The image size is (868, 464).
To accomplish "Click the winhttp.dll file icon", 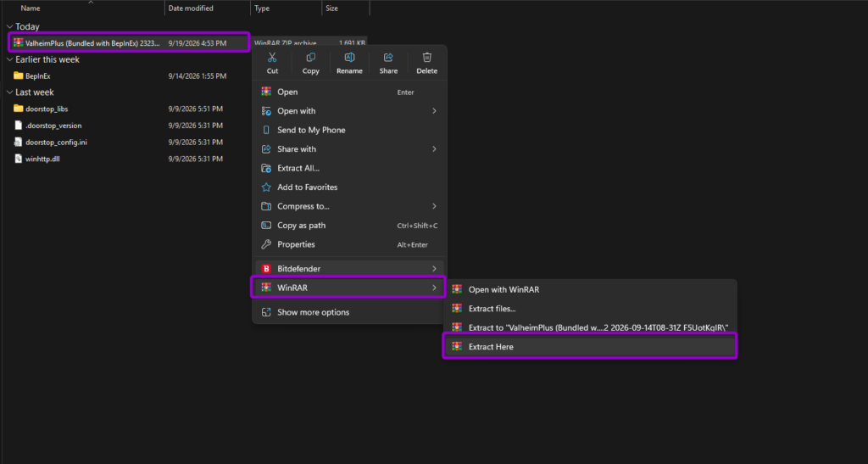I will pyautogui.click(x=19, y=159).
